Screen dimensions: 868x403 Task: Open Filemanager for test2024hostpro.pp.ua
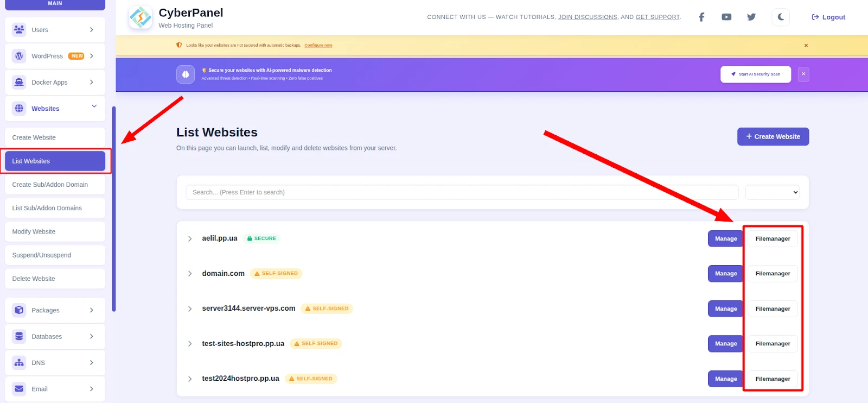pos(773,379)
